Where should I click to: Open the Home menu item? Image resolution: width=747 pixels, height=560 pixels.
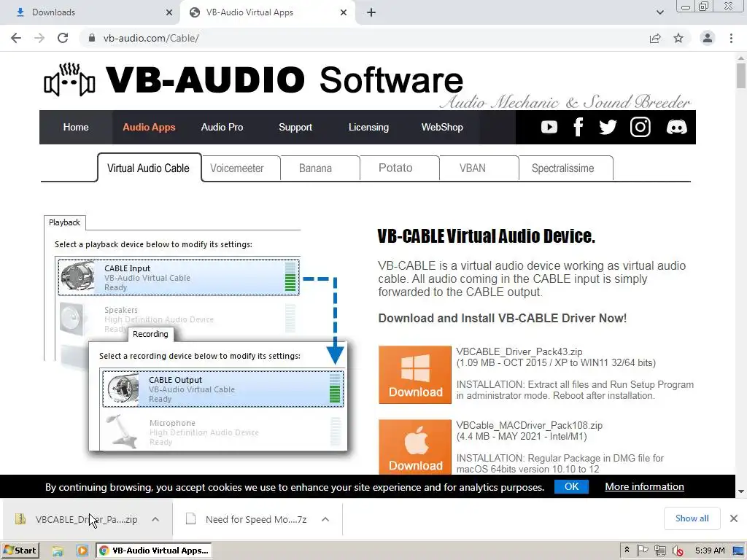tap(76, 127)
